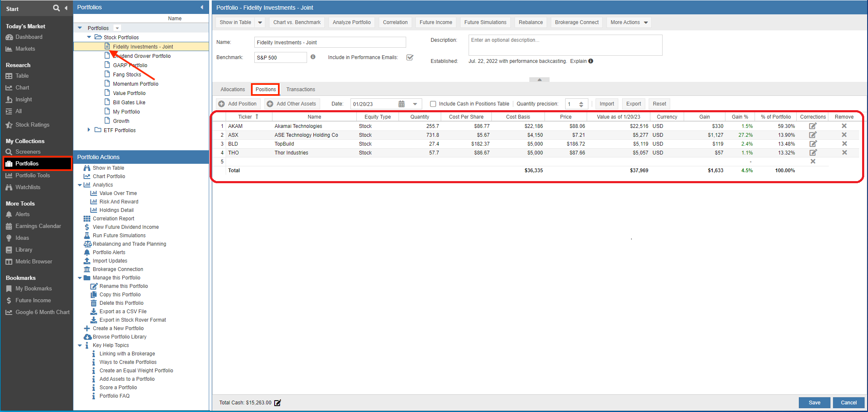Image resolution: width=868 pixels, height=412 pixels.
Task: Select the Fang Stocks portfolio
Action: pos(127,75)
